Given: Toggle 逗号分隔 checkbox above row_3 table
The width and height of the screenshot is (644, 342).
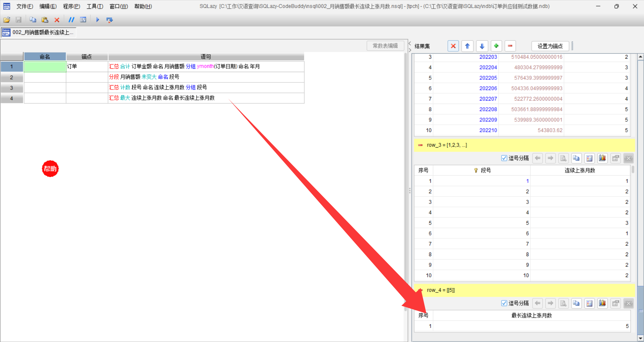Looking at the screenshot, I should point(504,158).
